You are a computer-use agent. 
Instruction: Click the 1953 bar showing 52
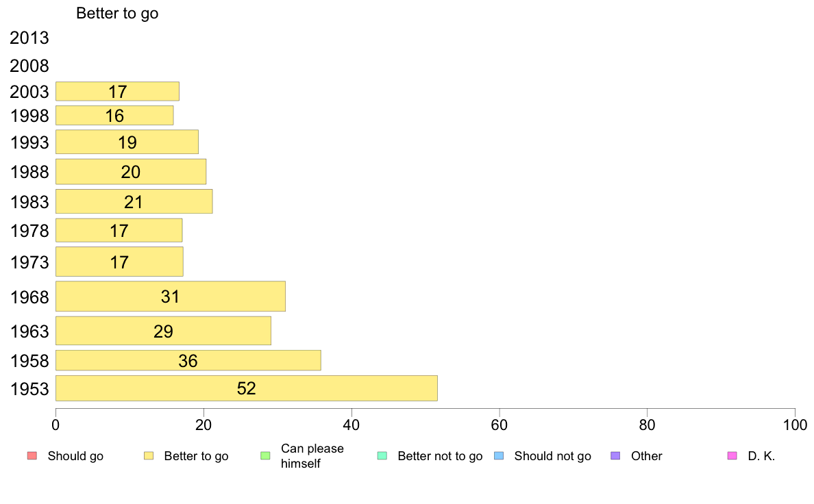[246, 388]
